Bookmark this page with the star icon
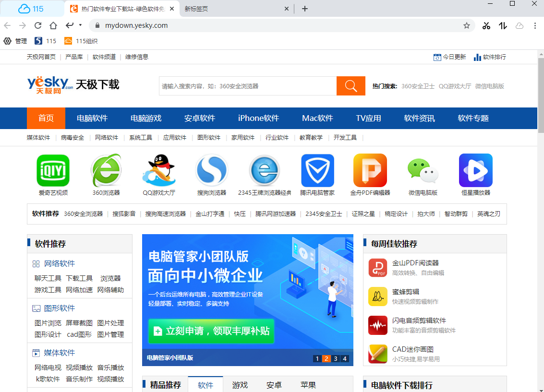 [467, 25]
